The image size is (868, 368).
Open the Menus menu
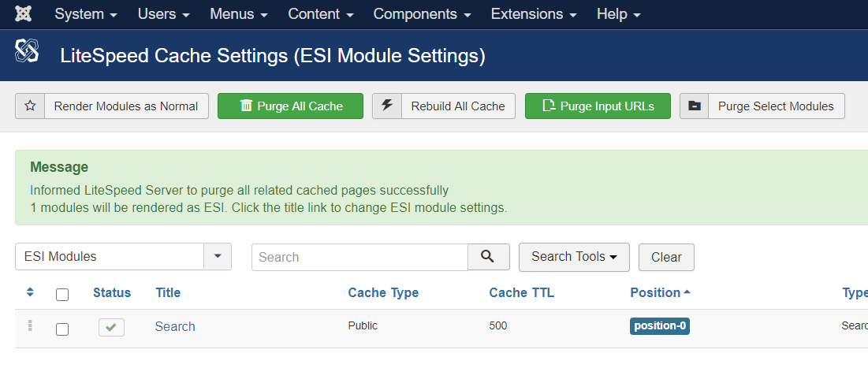pos(239,14)
